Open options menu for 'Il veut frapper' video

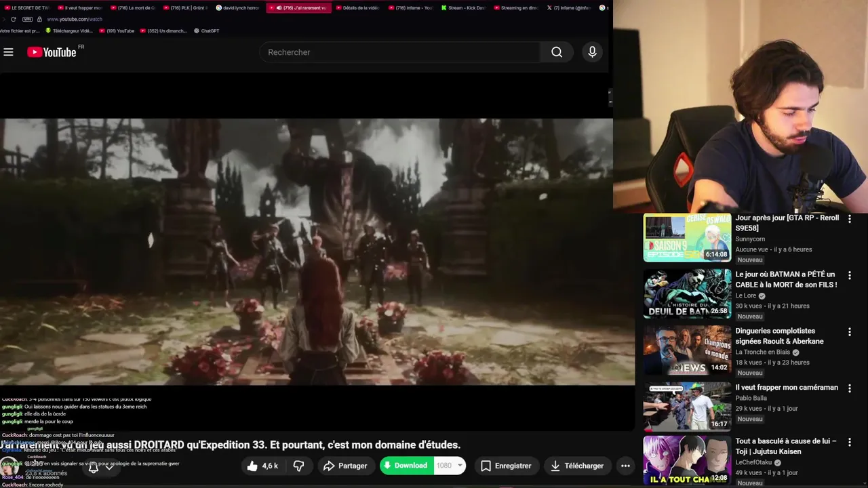[849, 388]
